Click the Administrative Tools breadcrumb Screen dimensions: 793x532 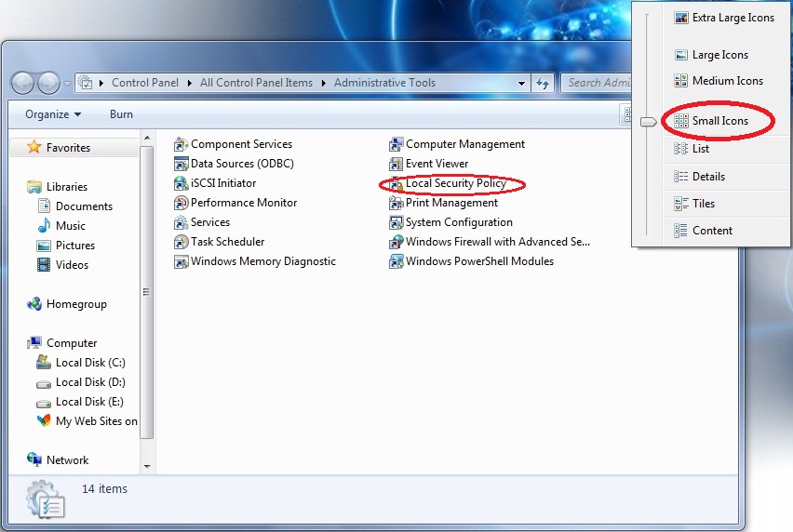[384, 83]
